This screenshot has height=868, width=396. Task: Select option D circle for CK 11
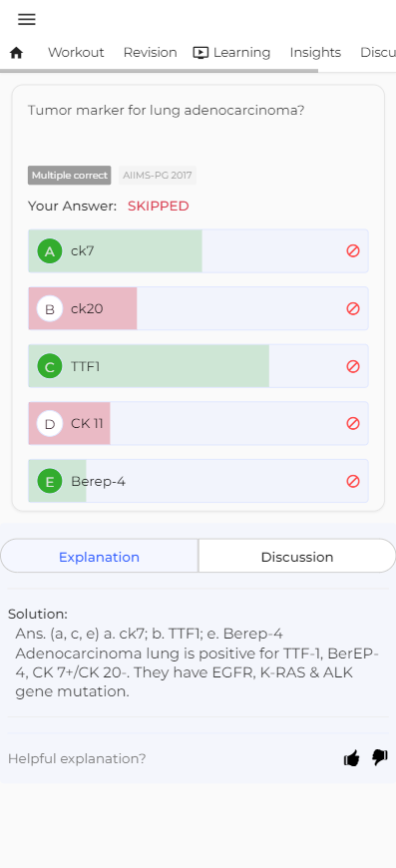click(x=50, y=424)
